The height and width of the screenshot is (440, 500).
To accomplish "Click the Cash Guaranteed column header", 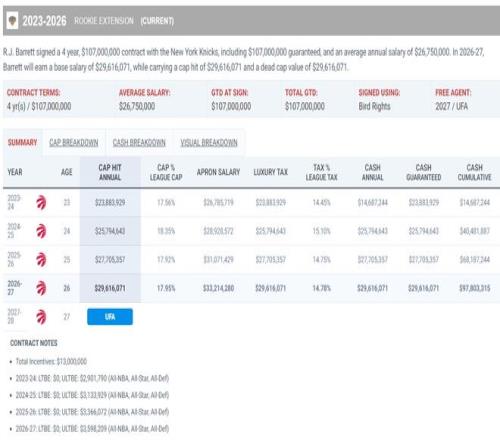I will pyautogui.click(x=423, y=172).
